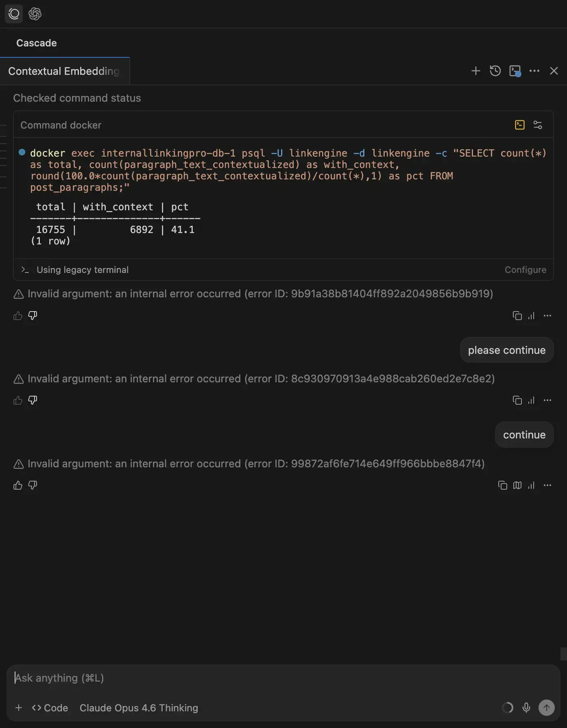The height and width of the screenshot is (728, 567).
Task: Select the Cascade tab
Action: point(37,43)
